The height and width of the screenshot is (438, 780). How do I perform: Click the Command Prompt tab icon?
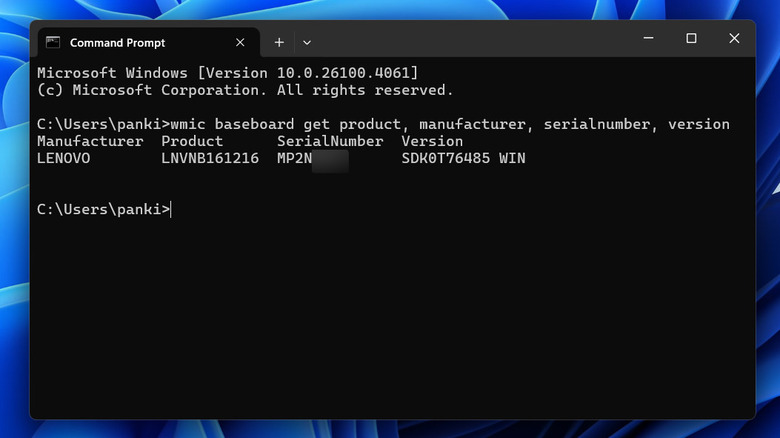(x=52, y=43)
